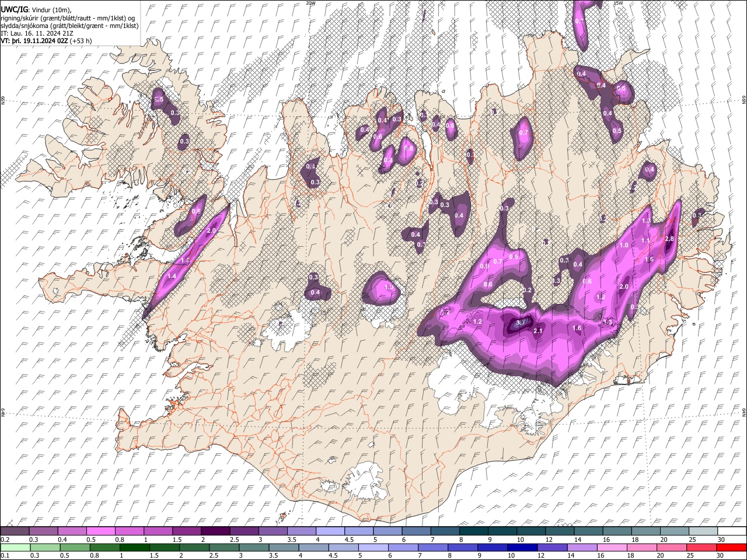The width and height of the screenshot is (747, 560).
Task: Click the '1.5' value on the western snow band
Action: tap(186, 261)
